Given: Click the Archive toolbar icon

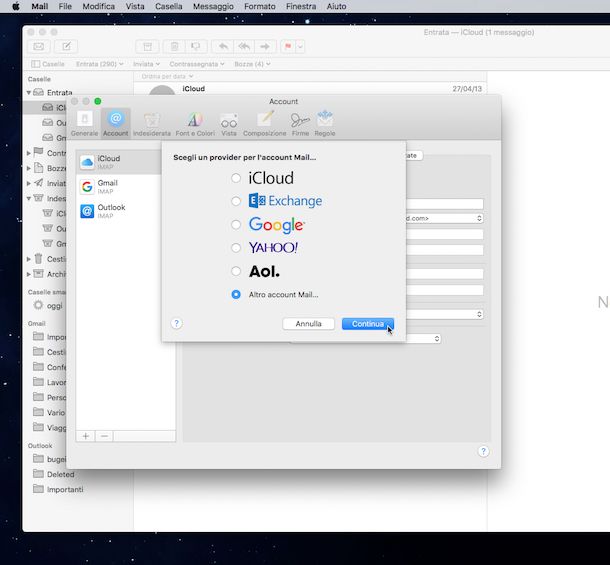Looking at the screenshot, I should (147, 47).
